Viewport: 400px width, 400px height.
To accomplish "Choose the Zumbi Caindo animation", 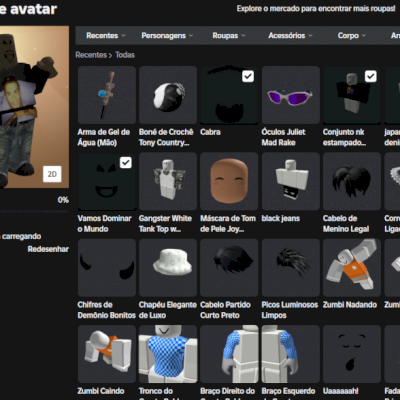I will [107, 354].
